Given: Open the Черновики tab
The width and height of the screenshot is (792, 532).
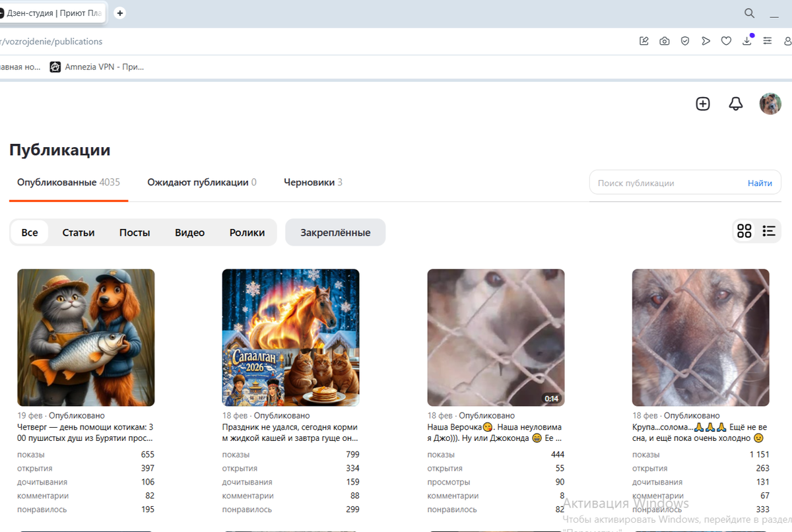Looking at the screenshot, I should [x=313, y=182].
